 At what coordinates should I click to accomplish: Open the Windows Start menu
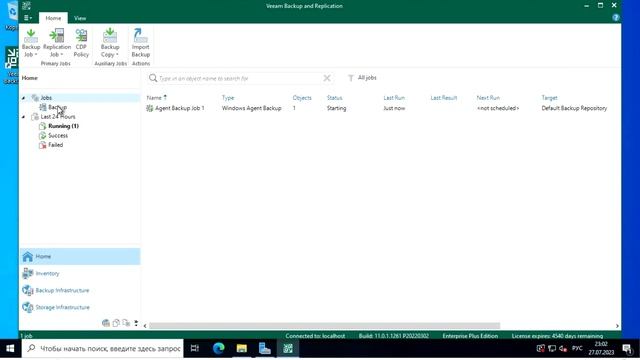10,349
